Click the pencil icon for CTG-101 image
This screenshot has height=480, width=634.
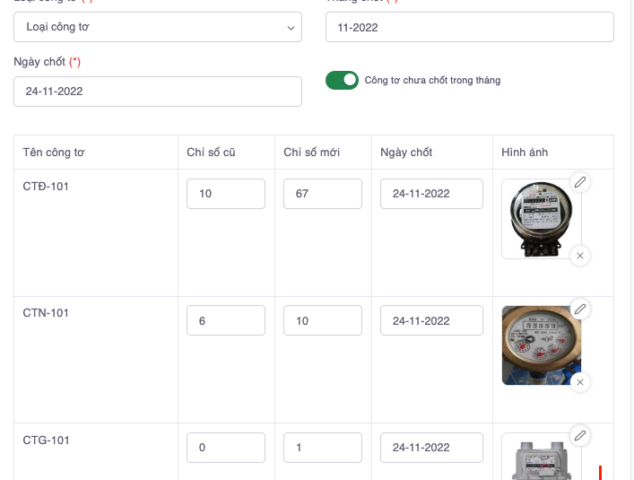tap(580, 435)
